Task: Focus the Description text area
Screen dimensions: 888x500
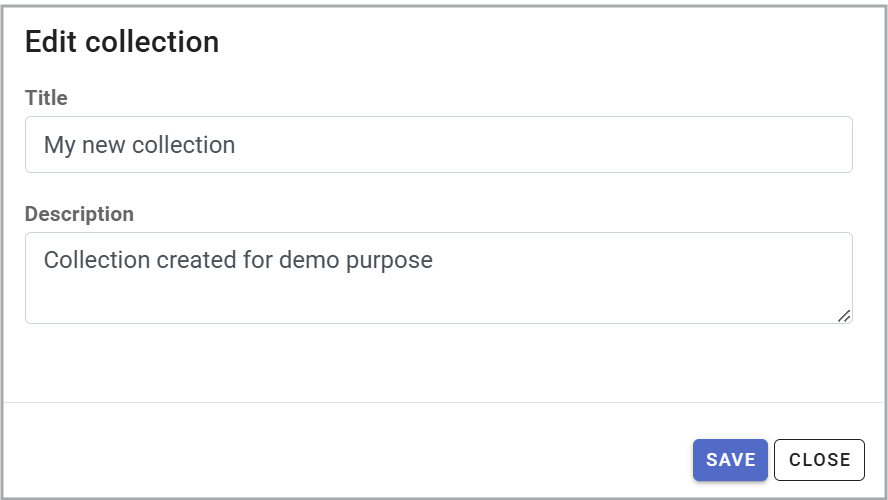Action: (x=438, y=290)
